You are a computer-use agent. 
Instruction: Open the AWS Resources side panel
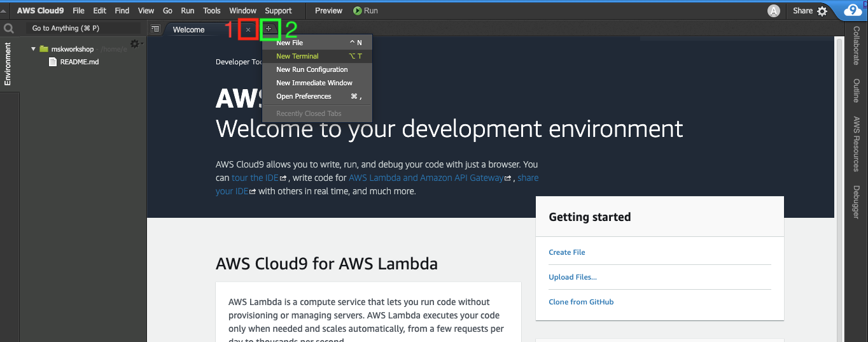tap(857, 144)
